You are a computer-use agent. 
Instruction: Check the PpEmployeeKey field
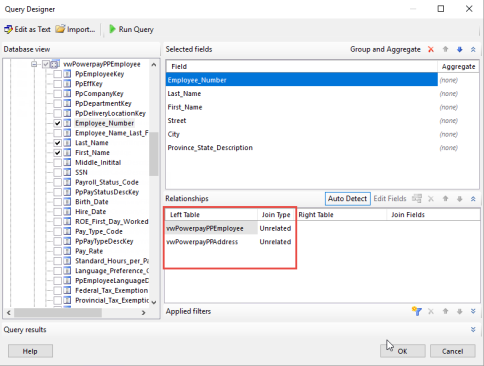pyautogui.click(x=58, y=74)
